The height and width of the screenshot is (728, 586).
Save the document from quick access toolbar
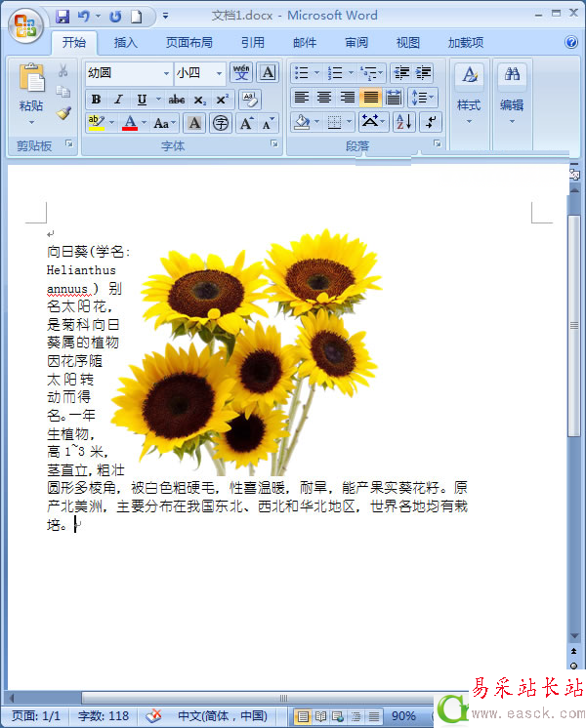(62, 17)
